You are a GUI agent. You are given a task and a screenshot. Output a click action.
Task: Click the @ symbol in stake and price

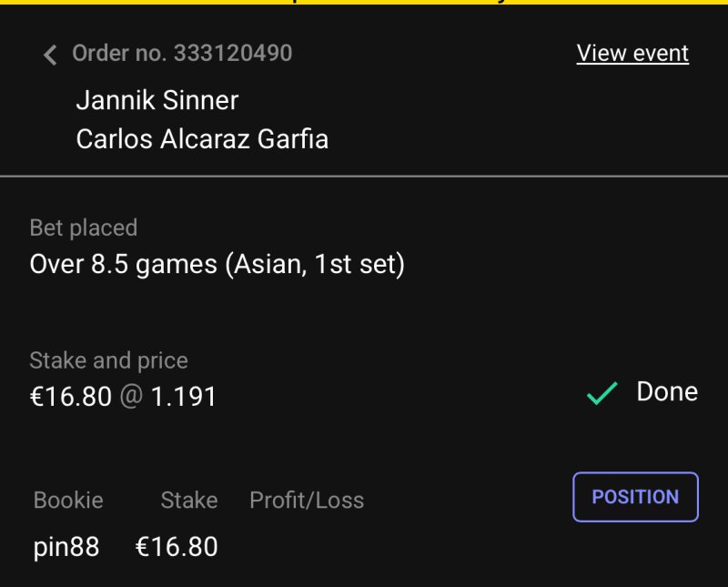[132, 397]
